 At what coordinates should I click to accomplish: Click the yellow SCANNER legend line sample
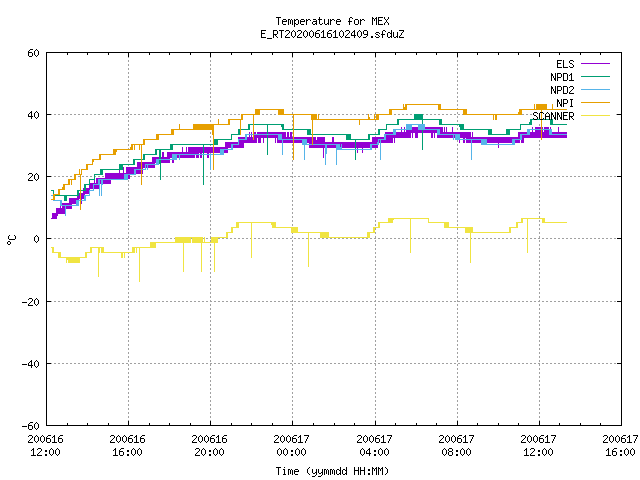coord(595,116)
